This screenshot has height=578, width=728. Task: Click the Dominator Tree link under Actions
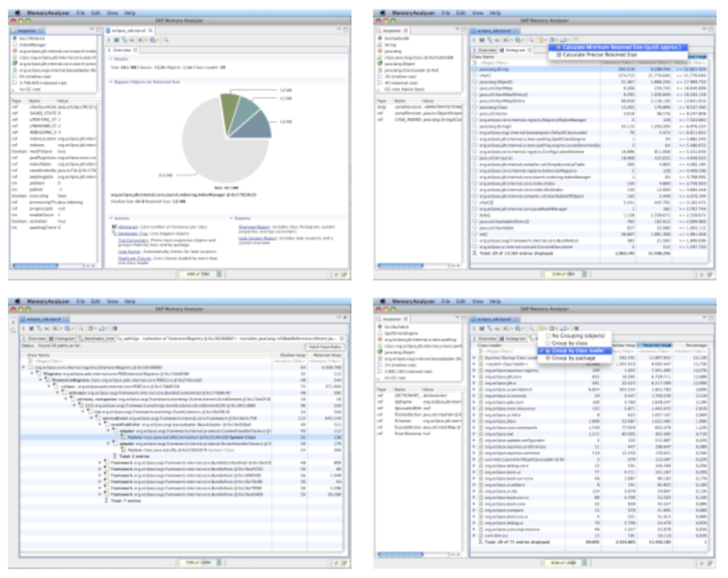tap(133, 233)
